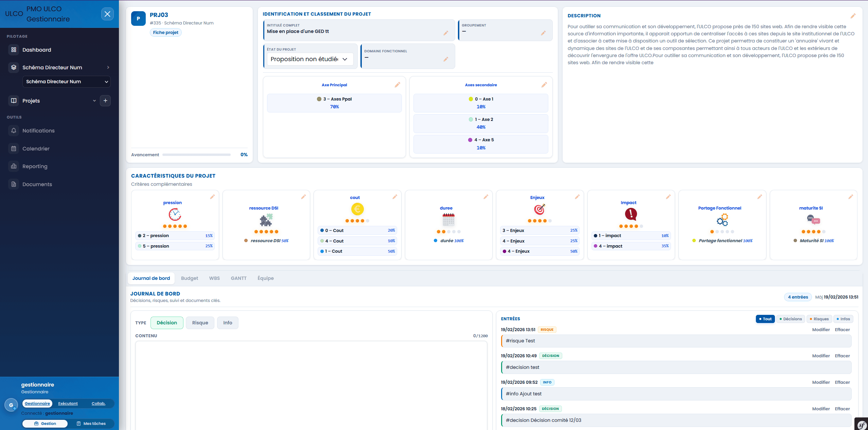Open the Budget tab
The image size is (868, 430).
pyautogui.click(x=190, y=278)
